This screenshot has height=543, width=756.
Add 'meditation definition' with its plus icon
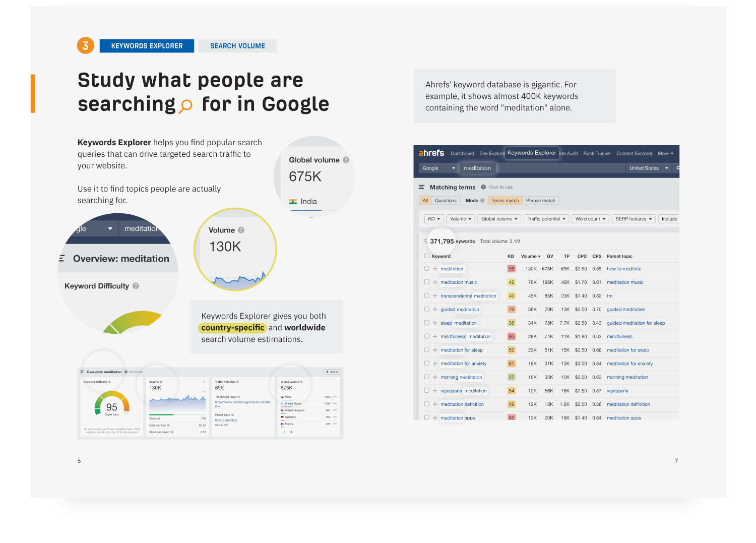(x=435, y=404)
